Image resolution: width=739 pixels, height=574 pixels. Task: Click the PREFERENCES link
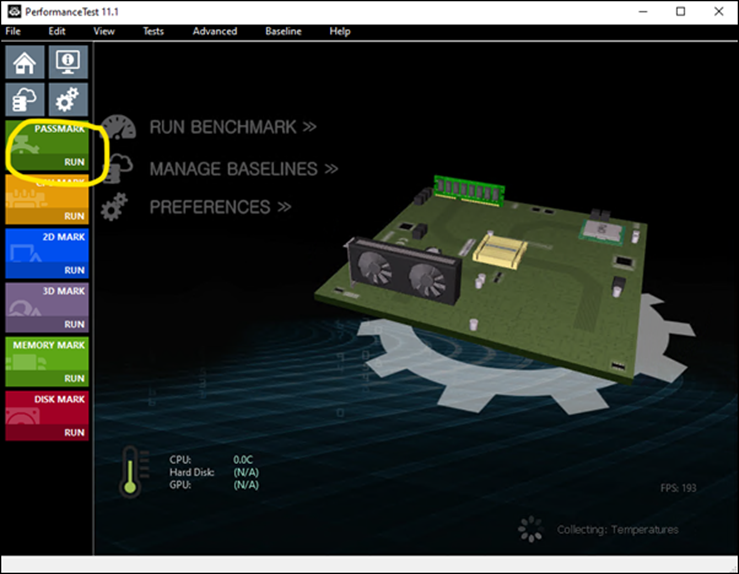[x=221, y=207]
